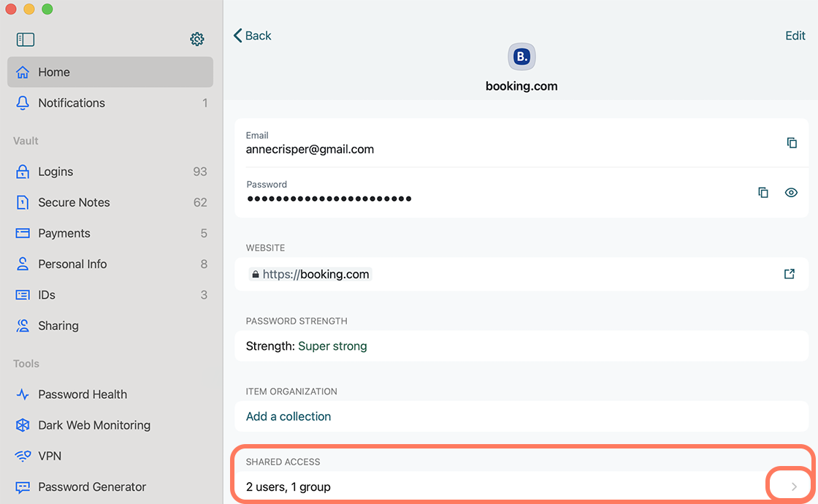
Task: Click Super strong strength value
Action: (x=332, y=346)
